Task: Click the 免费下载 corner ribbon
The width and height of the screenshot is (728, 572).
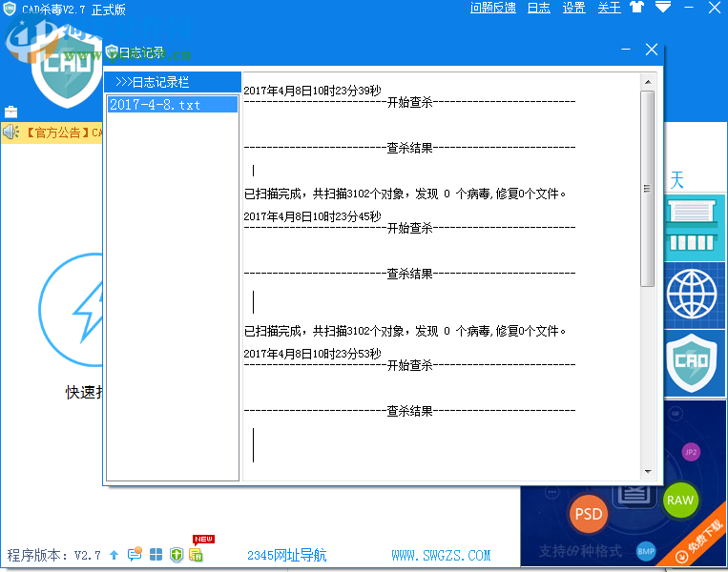Action: coord(700,542)
